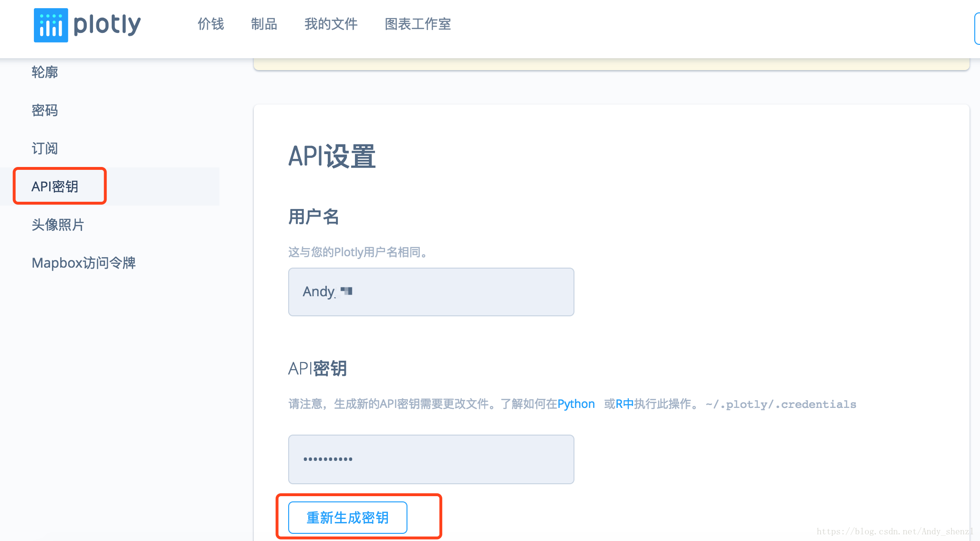Go to 我的文件 in top navigation

331,24
